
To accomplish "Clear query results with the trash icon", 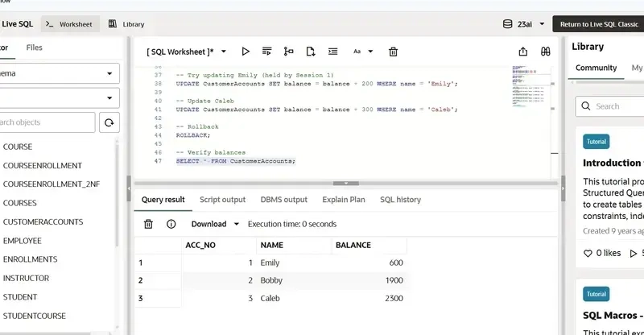I will click(148, 224).
